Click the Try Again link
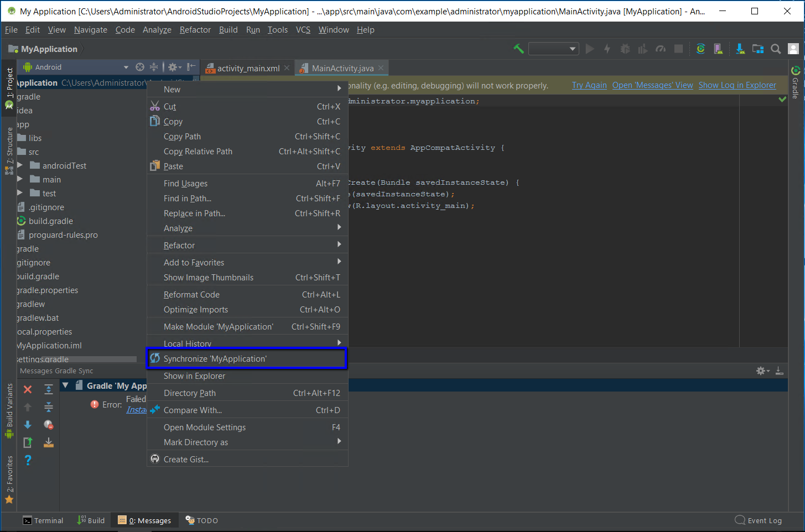The width and height of the screenshot is (805, 532). point(589,85)
